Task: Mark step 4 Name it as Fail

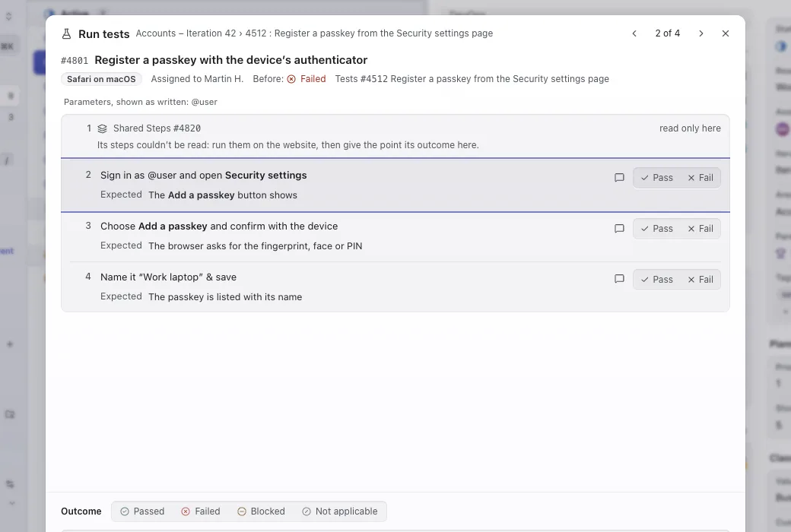Action: click(x=700, y=280)
